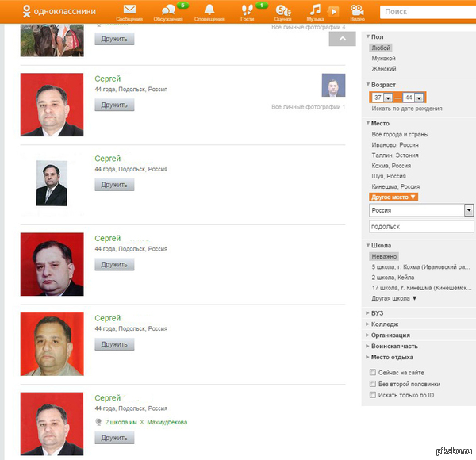Screen dimensions: 476x460
Task: Check the "Искать только по ID" option
Action: (374, 394)
